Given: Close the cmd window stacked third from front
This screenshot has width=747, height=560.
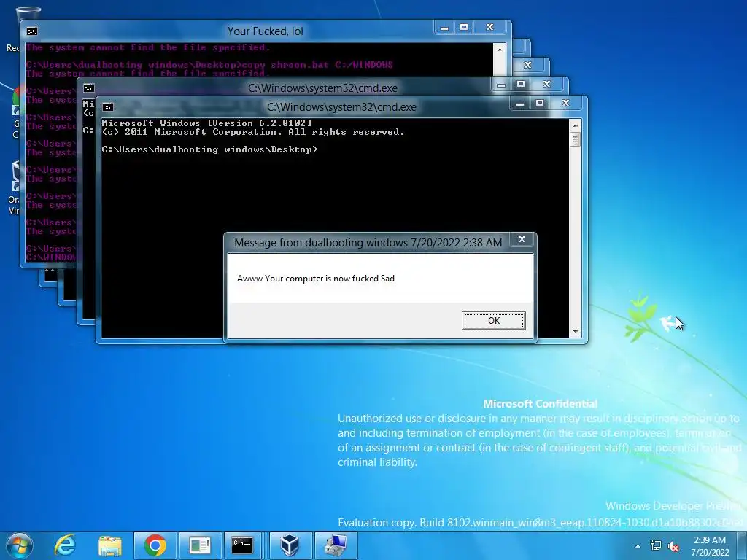Looking at the screenshot, I should click(x=528, y=65).
